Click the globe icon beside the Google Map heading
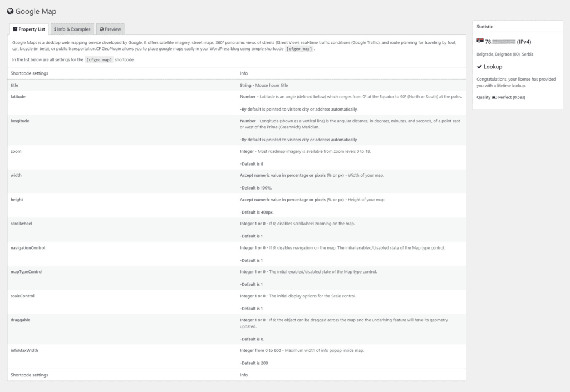570x392 pixels. pyautogui.click(x=10, y=11)
